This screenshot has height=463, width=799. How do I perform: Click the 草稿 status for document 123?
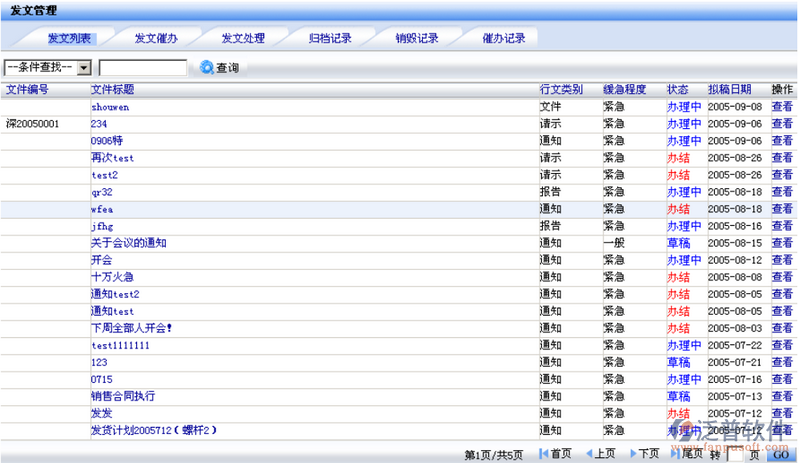[678, 362]
